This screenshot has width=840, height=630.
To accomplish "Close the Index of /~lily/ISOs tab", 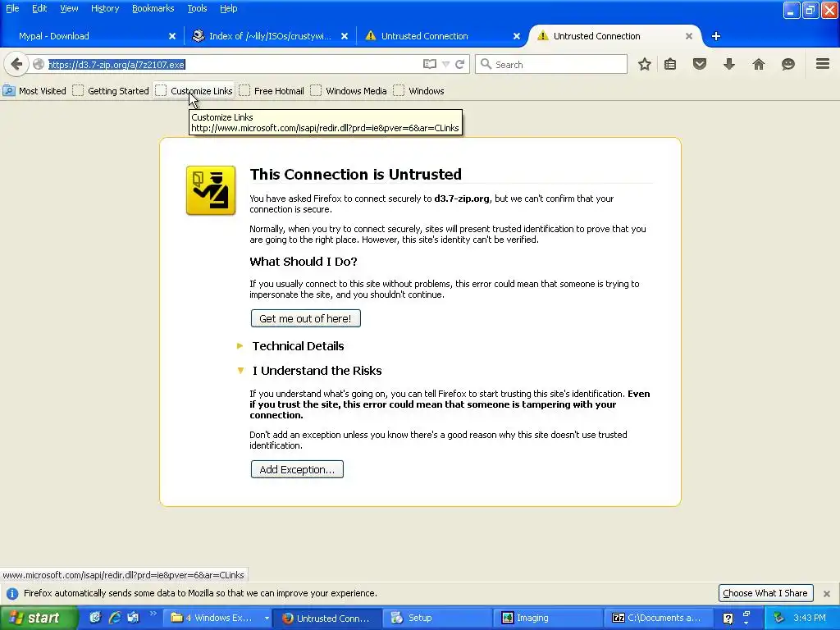I will pyautogui.click(x=345, y=36).
